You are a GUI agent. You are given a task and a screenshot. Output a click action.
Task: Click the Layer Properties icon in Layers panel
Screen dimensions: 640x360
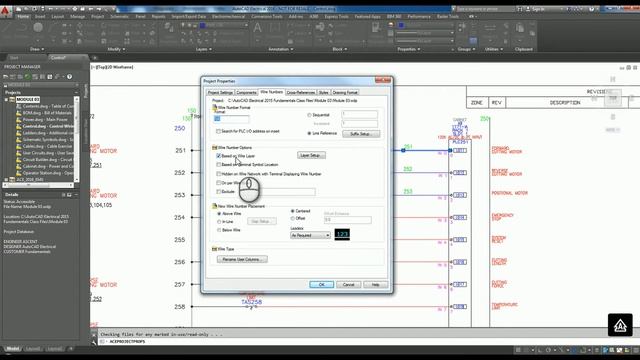[x=169, y=28]
